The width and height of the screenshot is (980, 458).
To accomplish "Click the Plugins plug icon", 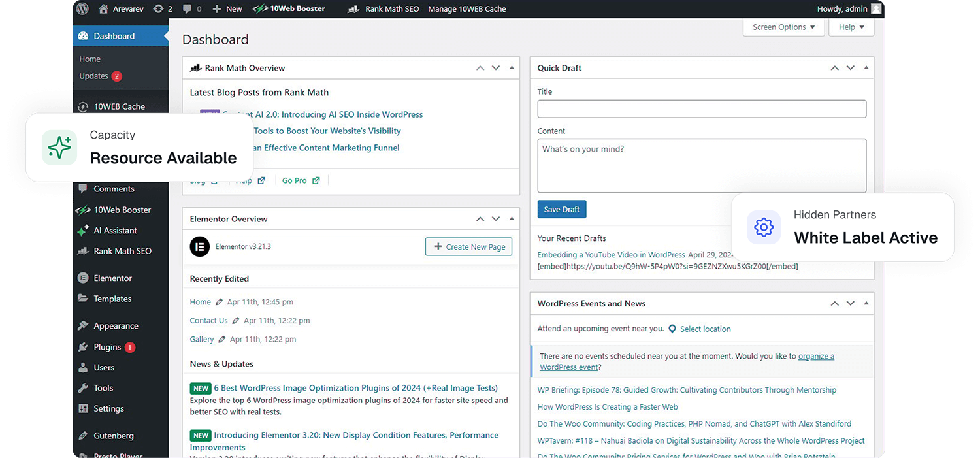I will (83, 347).
